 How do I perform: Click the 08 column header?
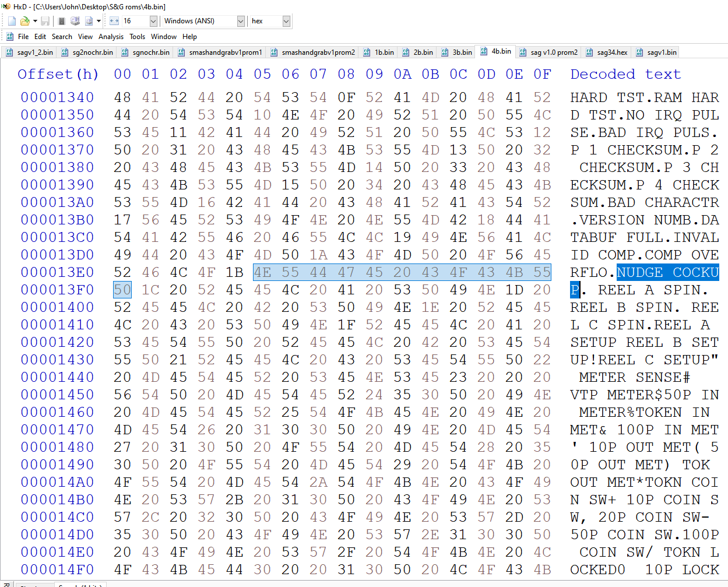point(346,74)
